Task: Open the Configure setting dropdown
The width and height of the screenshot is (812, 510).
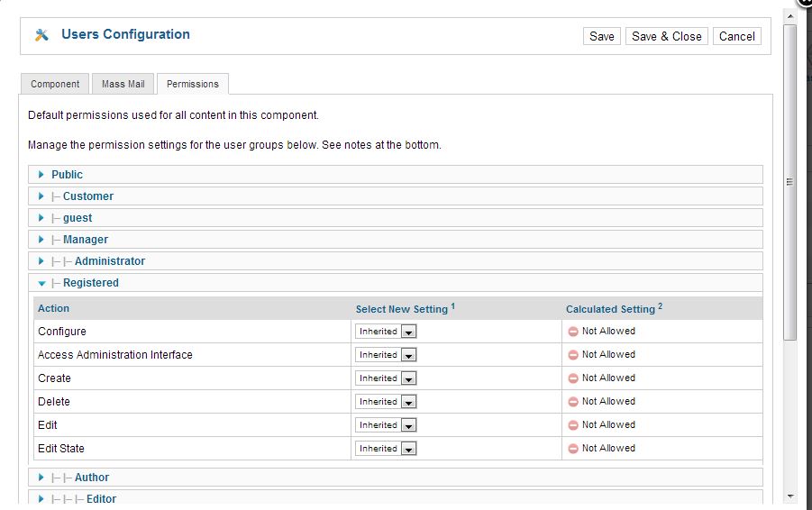Action: (386, 332)
